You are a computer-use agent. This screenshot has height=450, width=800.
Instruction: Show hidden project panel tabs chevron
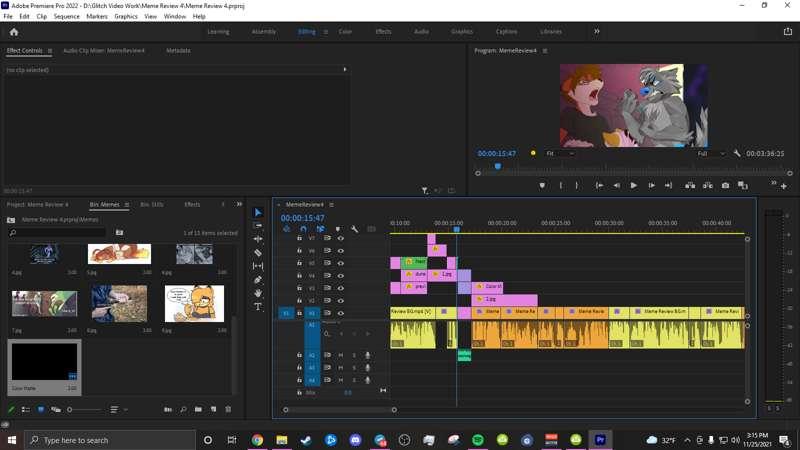point(239,204)
